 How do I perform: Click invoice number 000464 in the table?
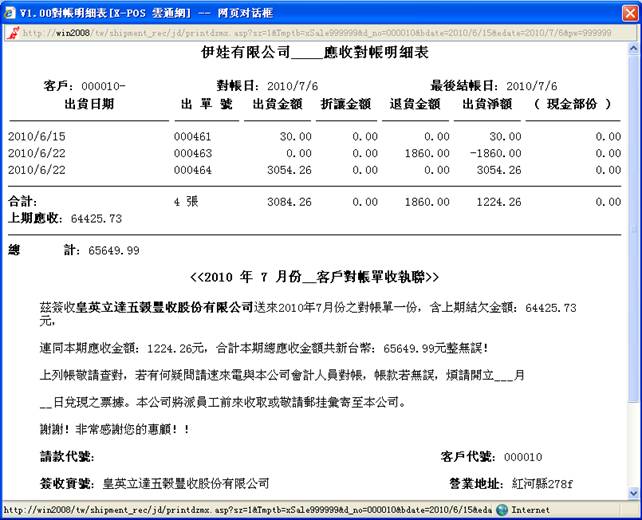tap(191, 170)
